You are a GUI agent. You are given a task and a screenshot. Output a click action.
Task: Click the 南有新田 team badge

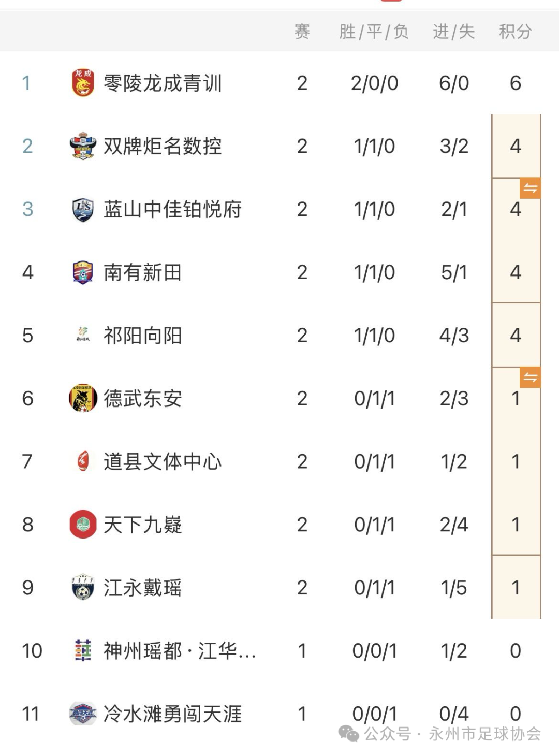pos(83,272)
